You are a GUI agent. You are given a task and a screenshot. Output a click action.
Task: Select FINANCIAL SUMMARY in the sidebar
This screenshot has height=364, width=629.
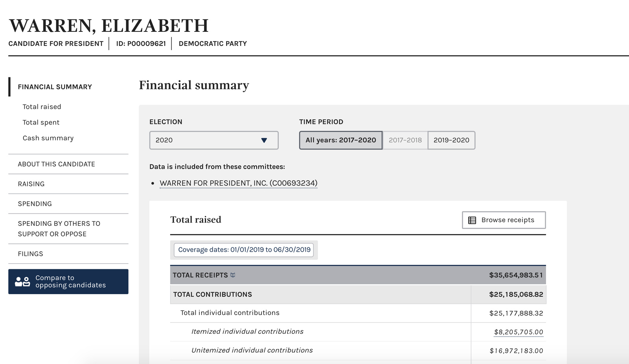point(55,87)
